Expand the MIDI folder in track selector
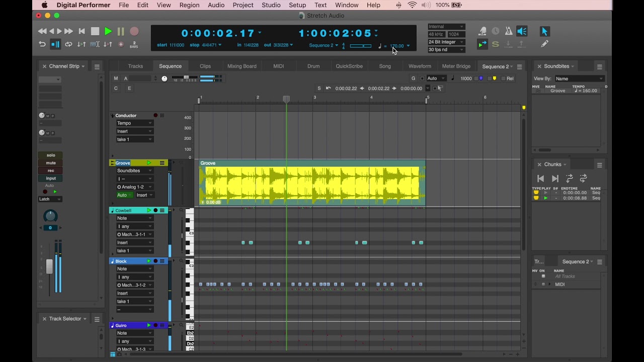Viewport: 644px width, 362px height. pos(549,285)
